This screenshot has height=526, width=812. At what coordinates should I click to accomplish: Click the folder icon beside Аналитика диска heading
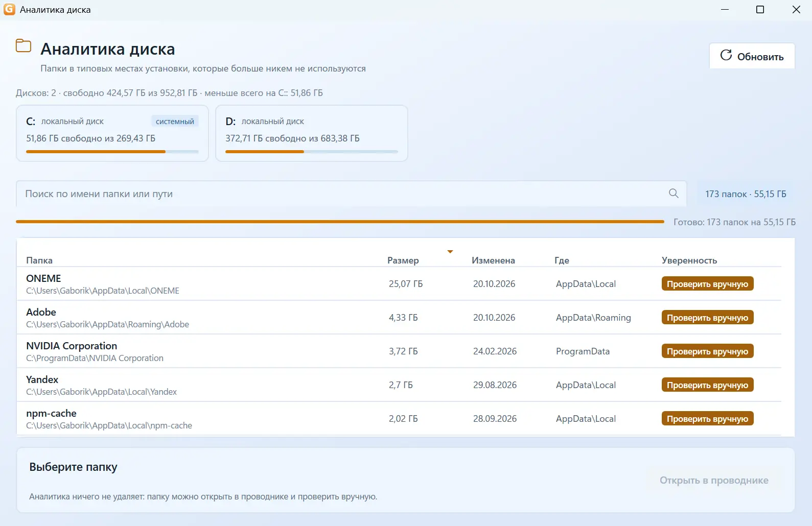click(24, 46)
